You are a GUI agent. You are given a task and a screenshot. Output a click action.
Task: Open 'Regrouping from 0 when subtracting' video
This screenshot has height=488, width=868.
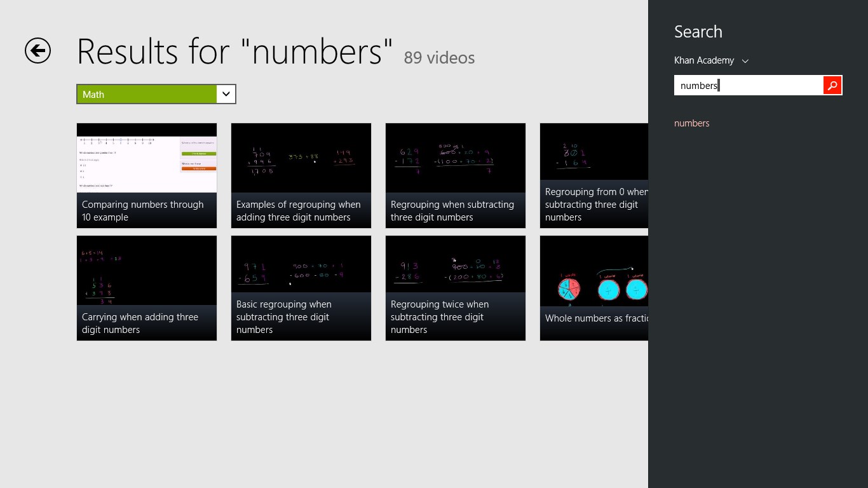pyautogui.click(x=594, y=175)
